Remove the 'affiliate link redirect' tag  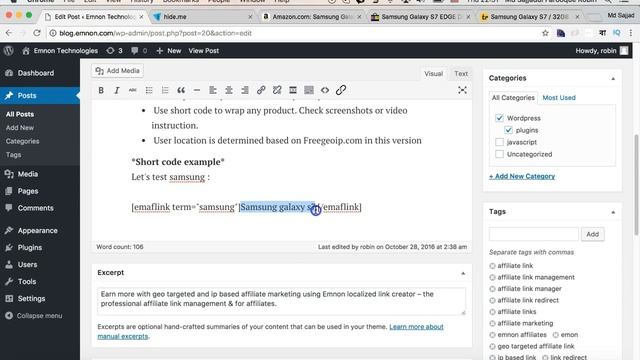click(x=492, y=300)
